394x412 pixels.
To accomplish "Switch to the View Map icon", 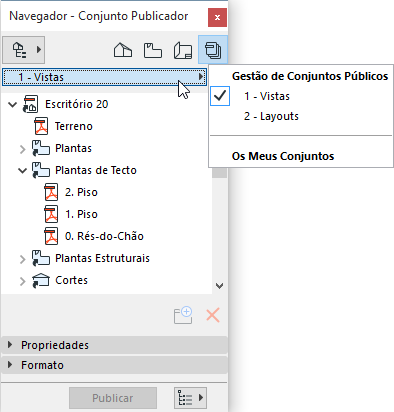I will tap(153, 50).
